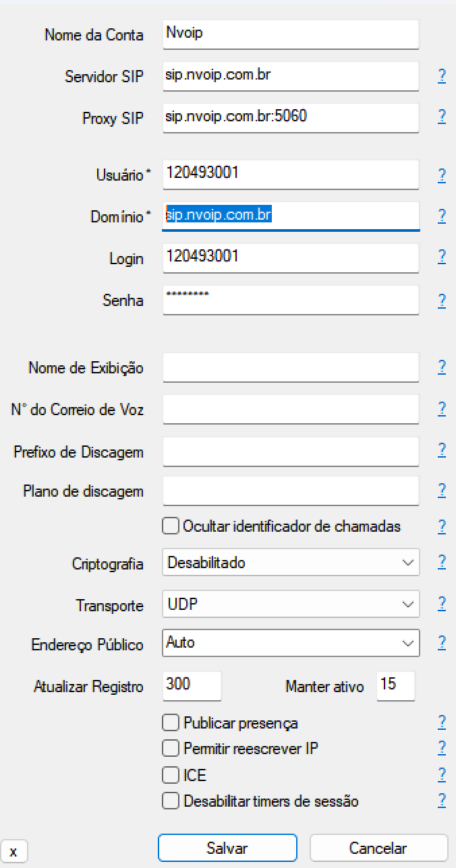Enable the ICE checkbox
Image resolution: width=456 pixels, height=868 pixels.
click(x=171, y=775)
